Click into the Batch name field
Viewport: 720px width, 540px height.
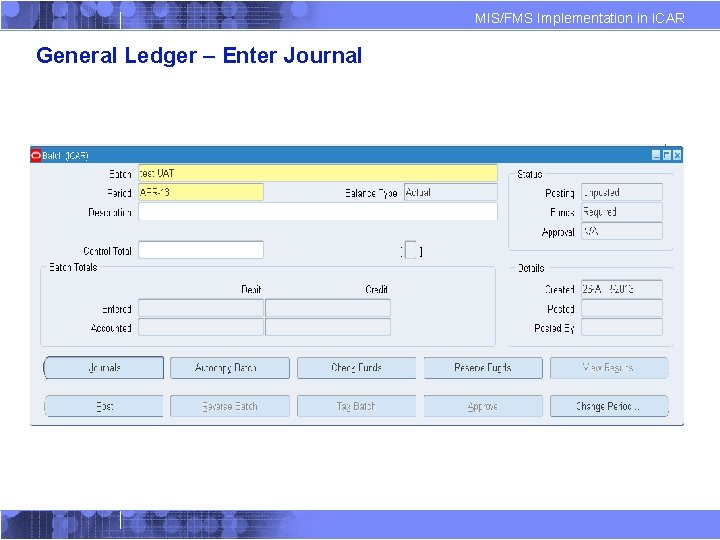tap(318, 174)
